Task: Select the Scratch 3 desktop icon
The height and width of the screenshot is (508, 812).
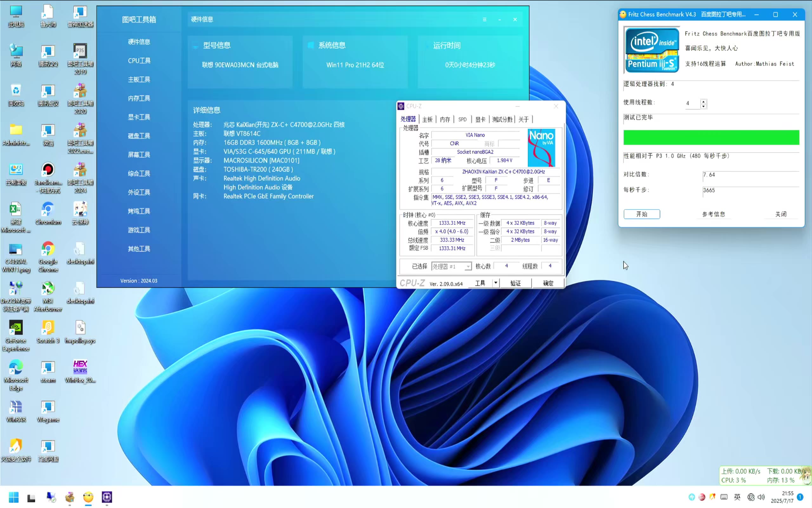Action: click(x=48, y=332)
